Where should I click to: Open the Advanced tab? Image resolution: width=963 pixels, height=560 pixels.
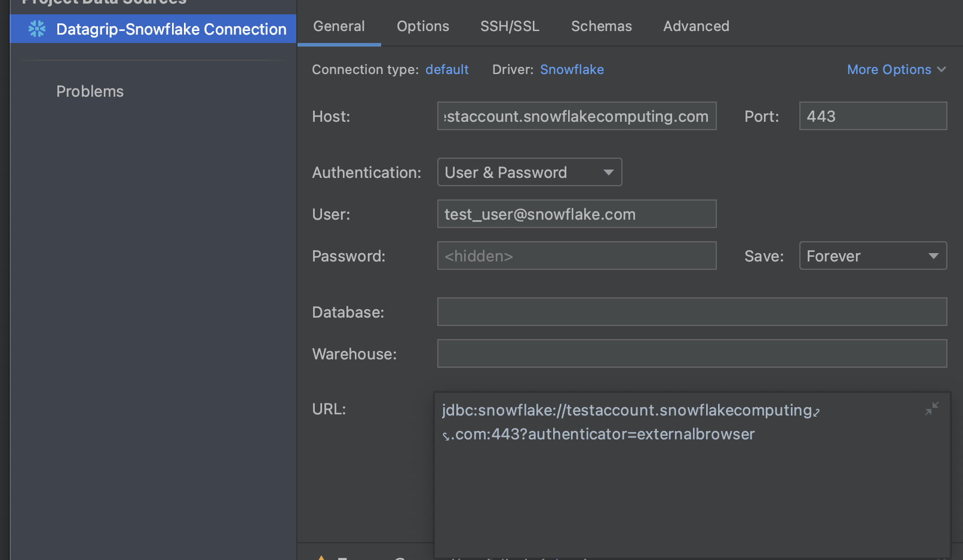(x=695, y=26)
